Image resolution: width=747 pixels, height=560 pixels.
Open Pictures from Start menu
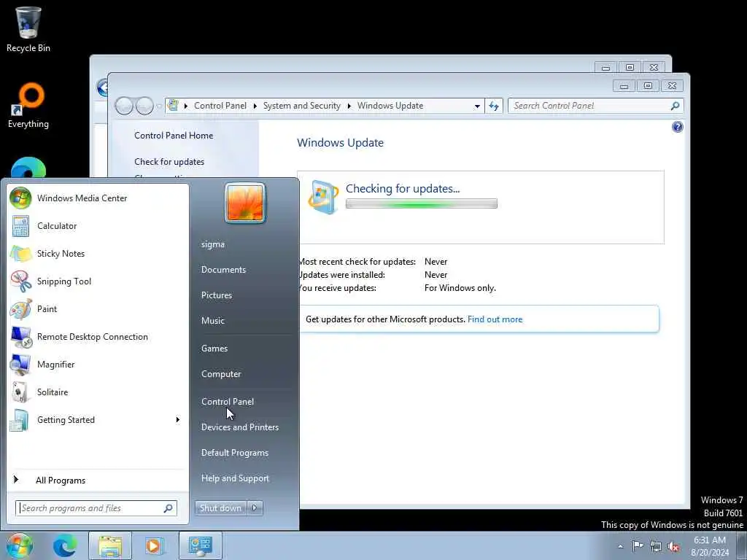pyautogui.click(x=217, y=295)
